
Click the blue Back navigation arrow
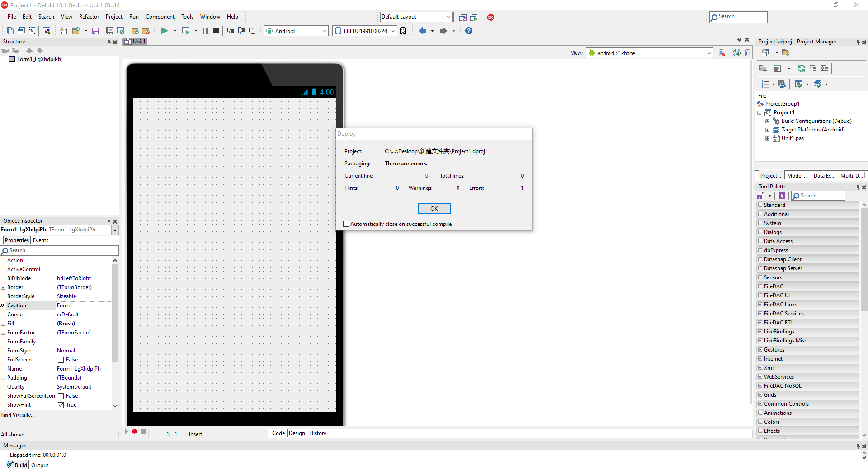(422, 31)
